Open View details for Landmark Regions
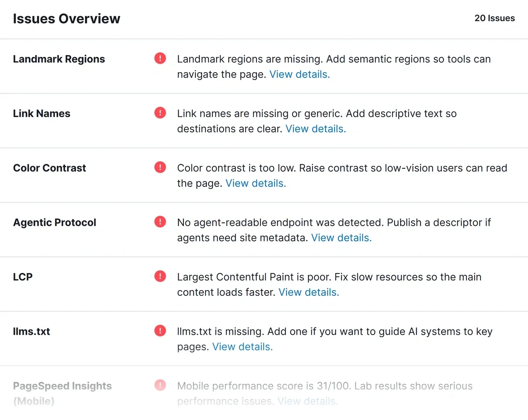Image resolution: width=528 pixels, height=420 pixels. point(300,74)
